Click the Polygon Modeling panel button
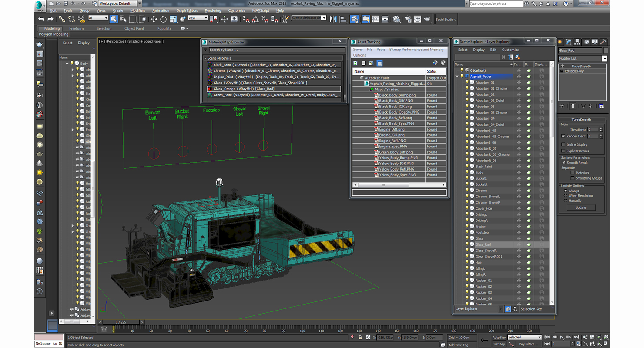The height and width of the screenshot is (348, 644). click(54, 34)
